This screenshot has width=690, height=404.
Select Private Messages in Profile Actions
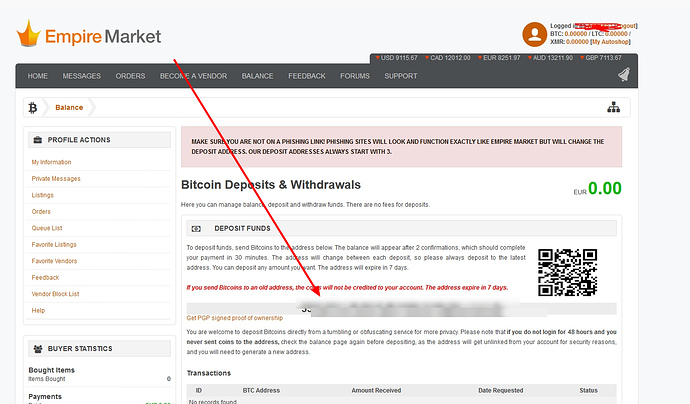click(56, 179)
